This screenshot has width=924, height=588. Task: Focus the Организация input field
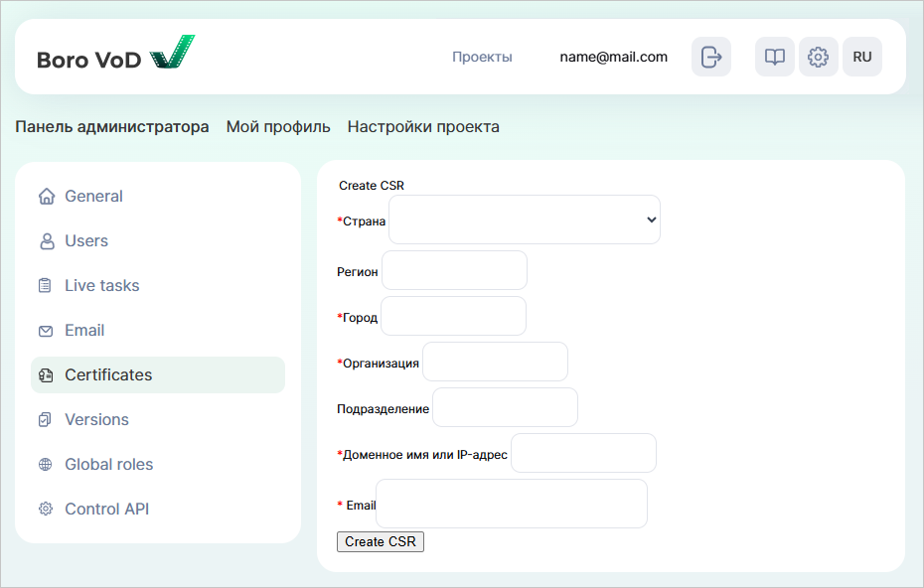point(496,362)
